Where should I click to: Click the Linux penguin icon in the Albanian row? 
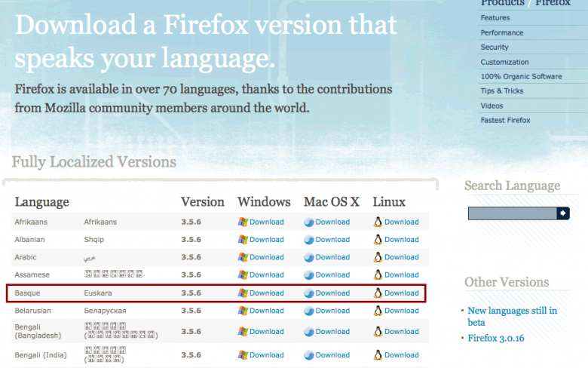(x=378, y=240)
